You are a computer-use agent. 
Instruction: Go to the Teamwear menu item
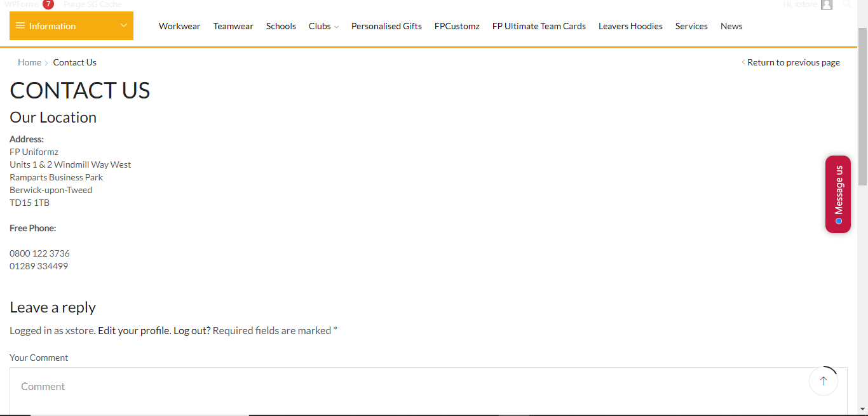[x=233, y=26]
